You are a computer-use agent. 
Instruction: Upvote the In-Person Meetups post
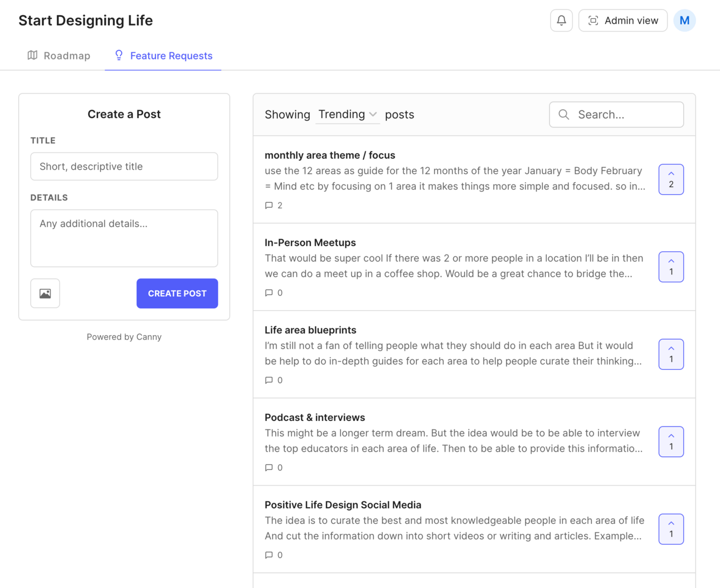click(671, 267)
